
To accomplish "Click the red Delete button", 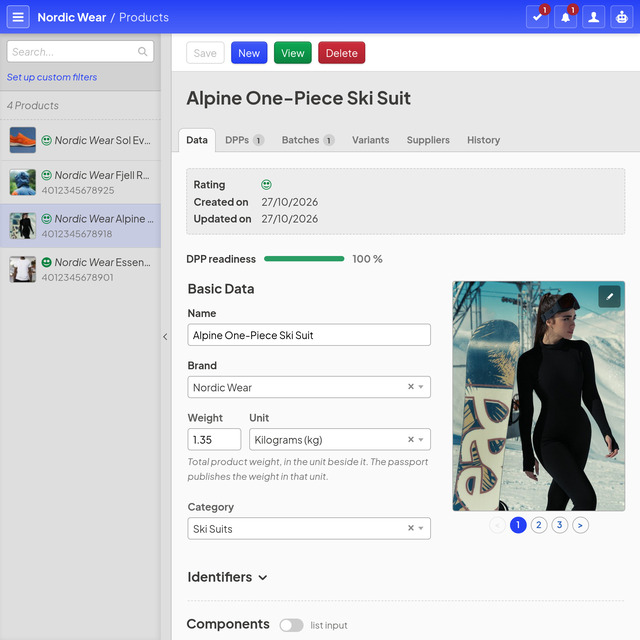I will coord(342,53).
